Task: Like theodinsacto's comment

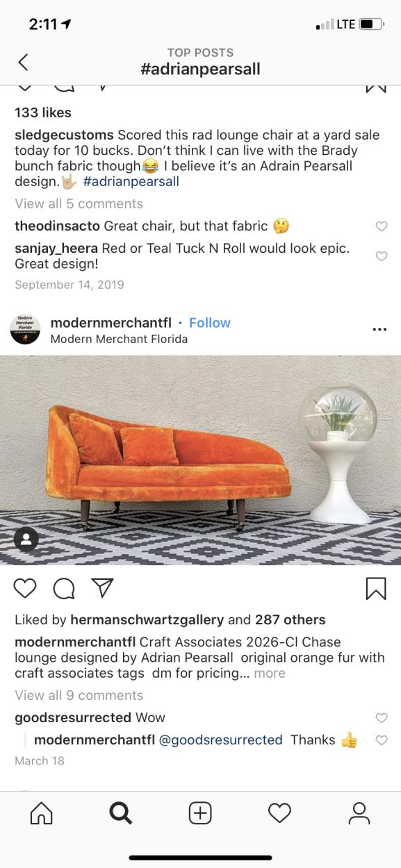Action: [381, 226]
